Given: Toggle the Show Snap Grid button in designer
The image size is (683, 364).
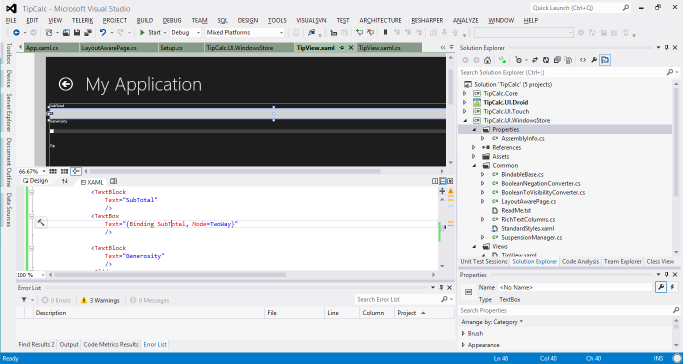Looking at the screenshot, I should [53, 172].
